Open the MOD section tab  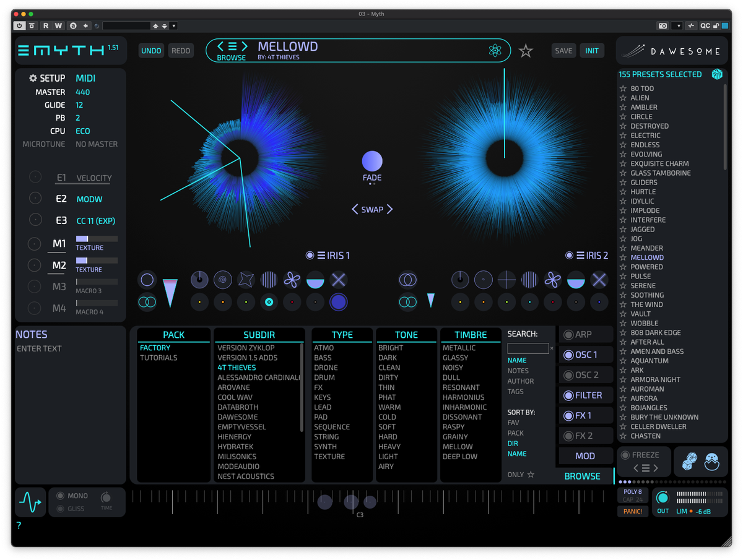coord(585,456)
